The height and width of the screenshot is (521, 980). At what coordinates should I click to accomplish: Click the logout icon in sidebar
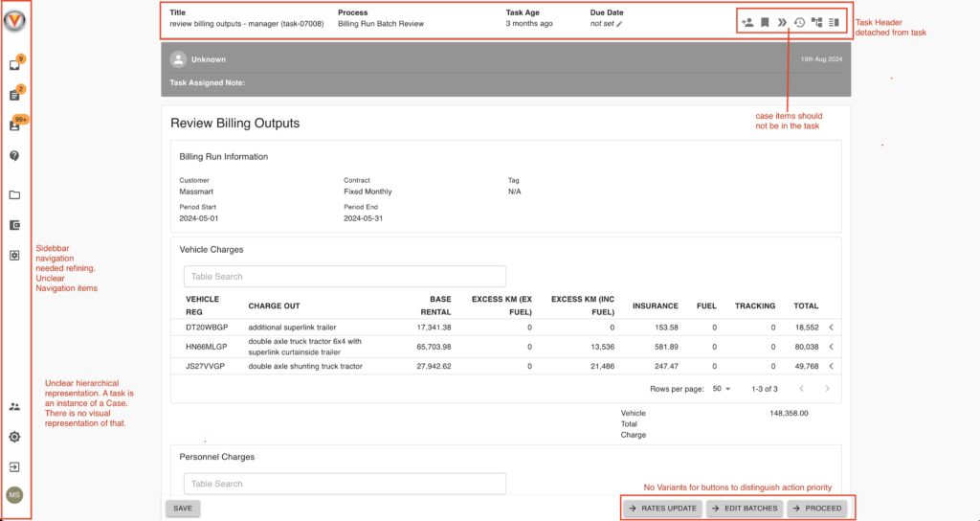pyautogui.click(x=14, y=467)
